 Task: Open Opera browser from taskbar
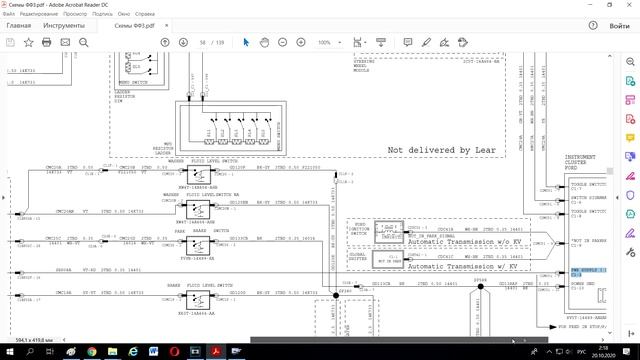[x=174, y=351]
